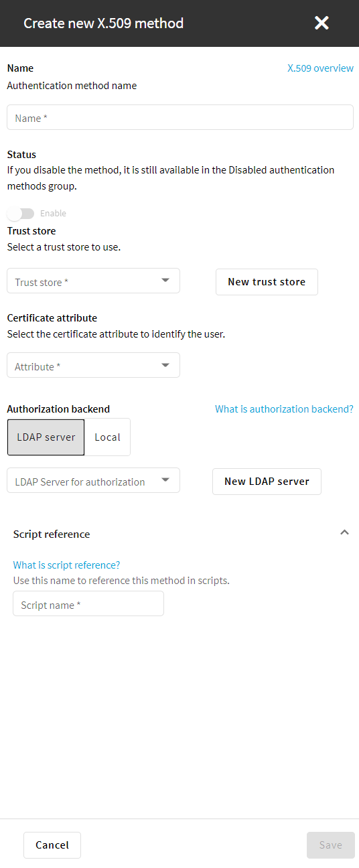This screenshot has height=868, width=359.
Task: Focus the Script name input field
Action: point(88,604)
